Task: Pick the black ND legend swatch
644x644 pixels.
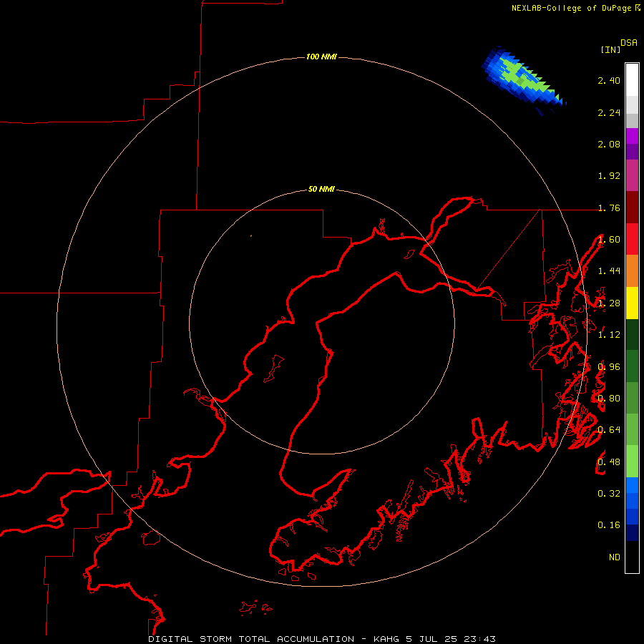Action: click(632, 557)
